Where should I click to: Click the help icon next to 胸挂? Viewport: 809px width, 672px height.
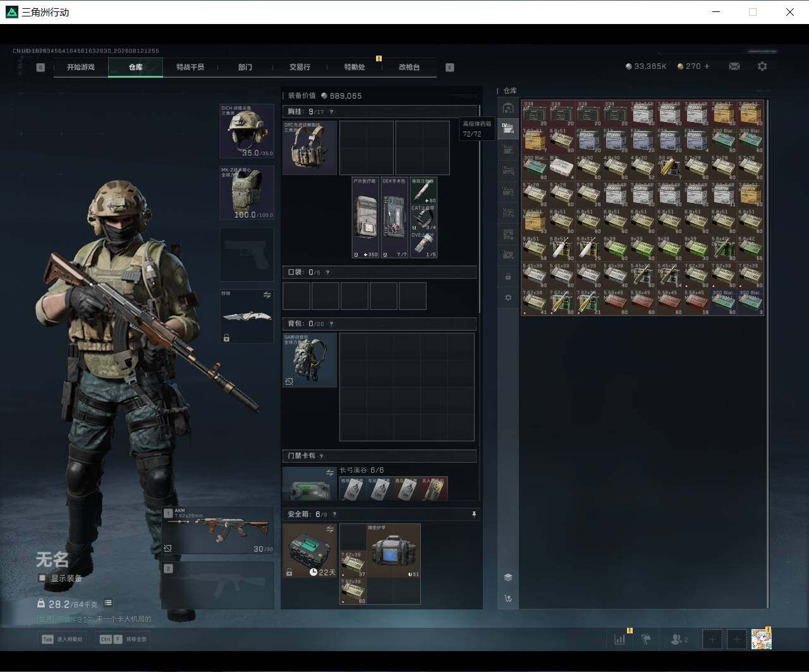click(331, 112)
